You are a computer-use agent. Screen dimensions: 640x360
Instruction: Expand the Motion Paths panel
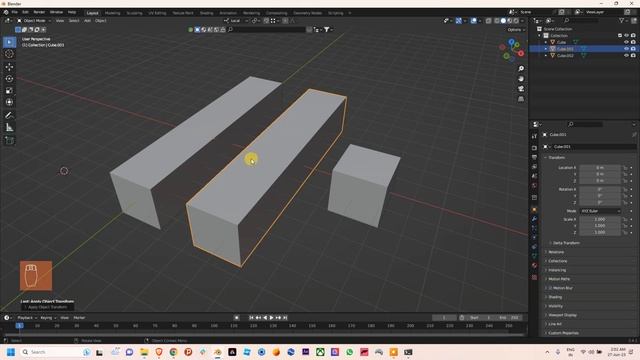559,279
